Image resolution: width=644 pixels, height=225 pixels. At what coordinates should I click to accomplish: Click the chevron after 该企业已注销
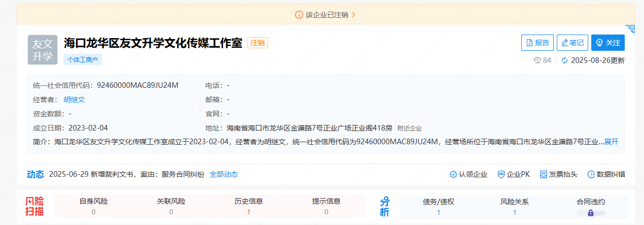tap(353, 15)
